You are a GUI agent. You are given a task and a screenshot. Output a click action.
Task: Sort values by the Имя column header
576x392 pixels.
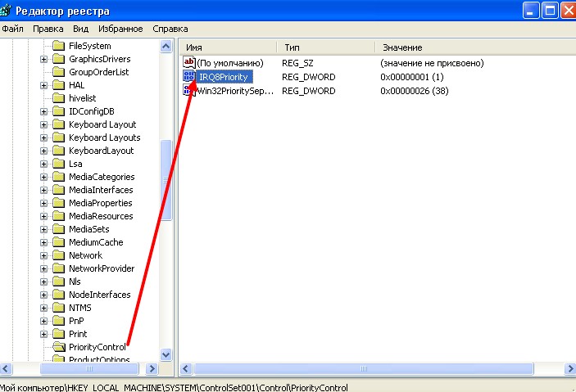click(228, 47)
